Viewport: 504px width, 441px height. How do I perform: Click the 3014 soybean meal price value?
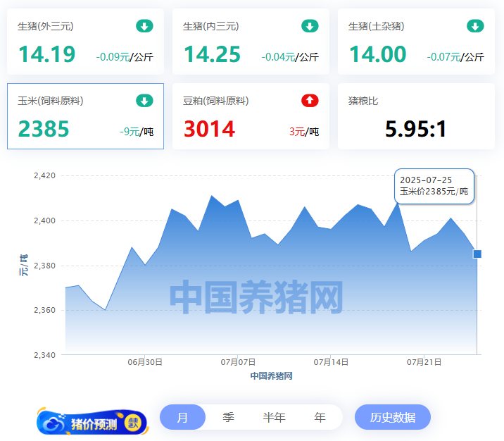[209, 129]
